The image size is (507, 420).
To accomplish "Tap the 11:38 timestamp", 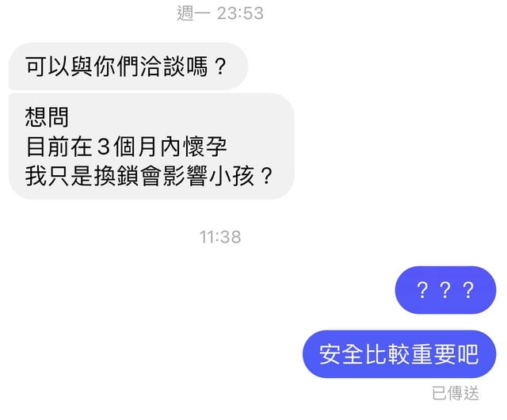I will tap(220, 237).
